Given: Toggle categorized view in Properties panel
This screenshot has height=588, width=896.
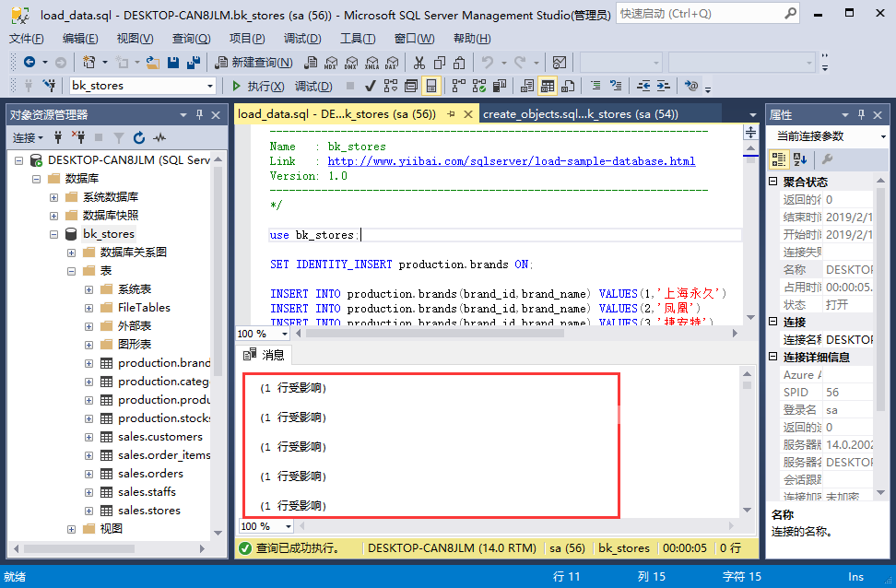Looking at the screenshot, I should coord(778,159).
